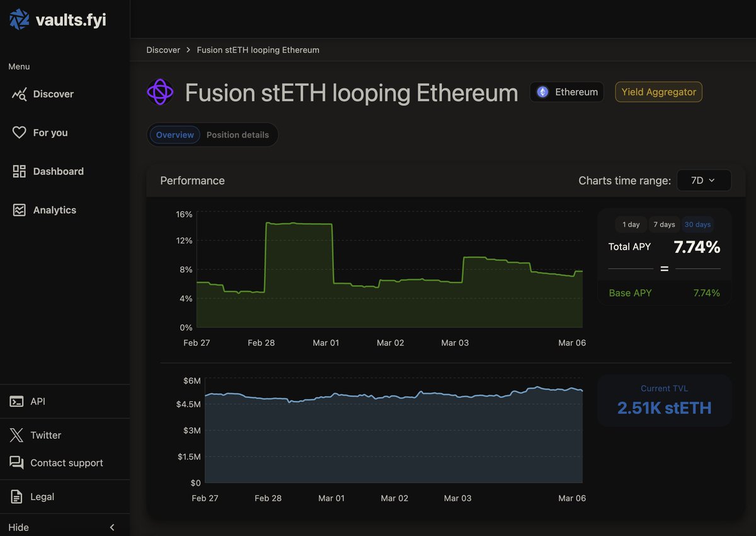Viewport: 756px width, 536px height.
Task: Click the Hide sidebar label
Action: [18, 527]
